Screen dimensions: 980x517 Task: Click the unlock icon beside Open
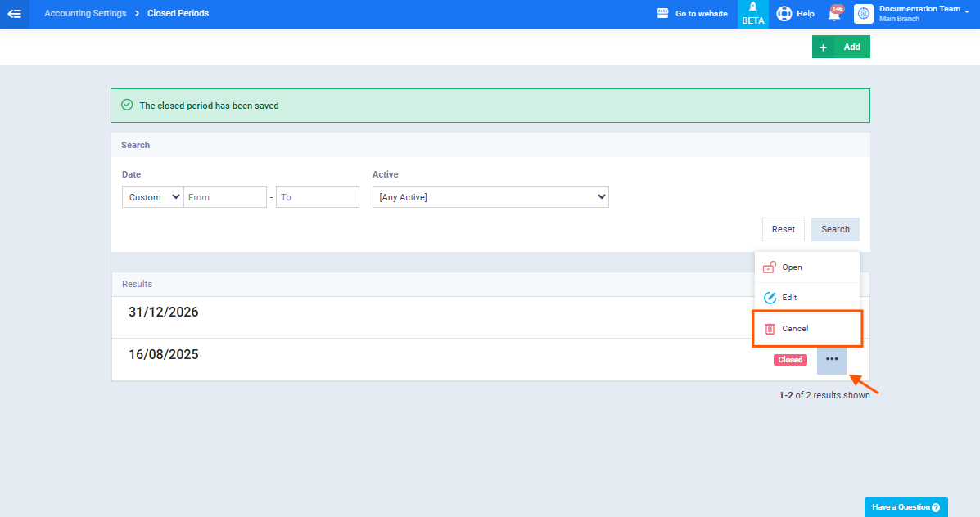tap(770, 267)
